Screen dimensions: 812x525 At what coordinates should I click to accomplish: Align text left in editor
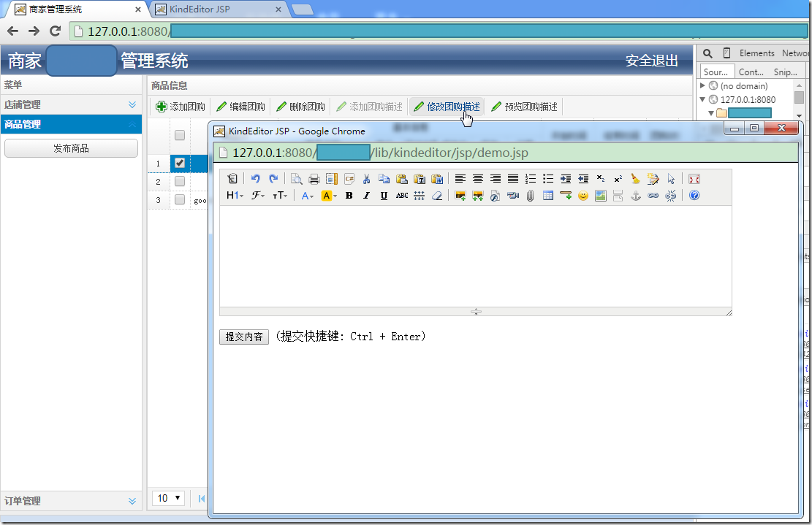point(460,179)
